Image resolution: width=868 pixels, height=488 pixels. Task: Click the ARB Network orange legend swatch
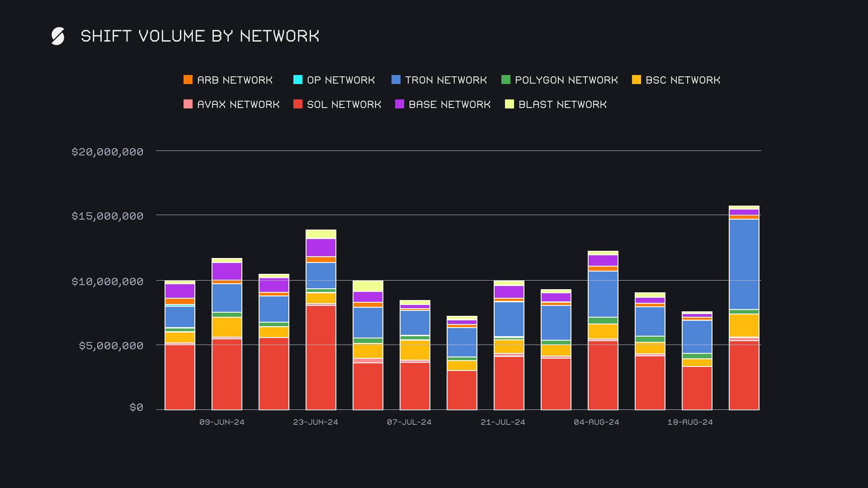tap(188, 80)
